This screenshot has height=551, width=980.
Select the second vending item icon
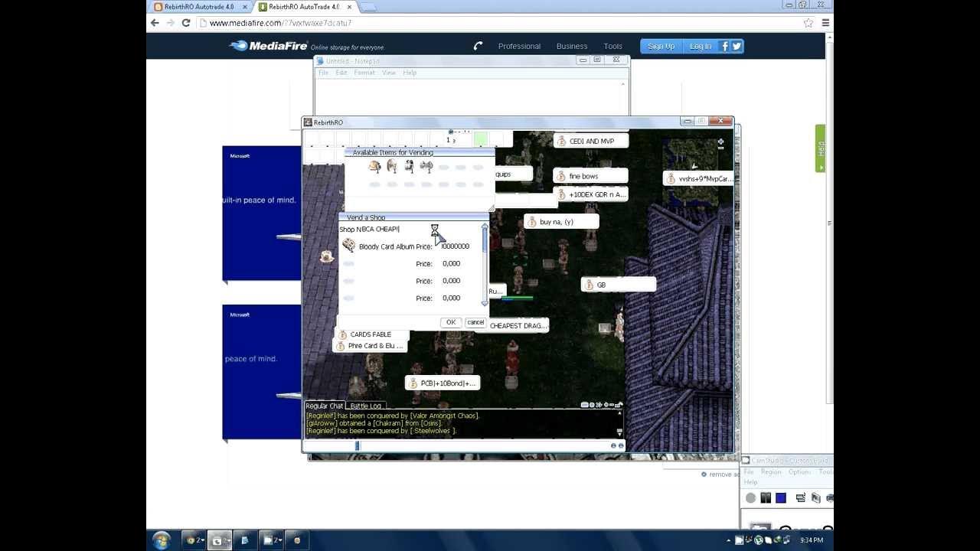point(392,166)
